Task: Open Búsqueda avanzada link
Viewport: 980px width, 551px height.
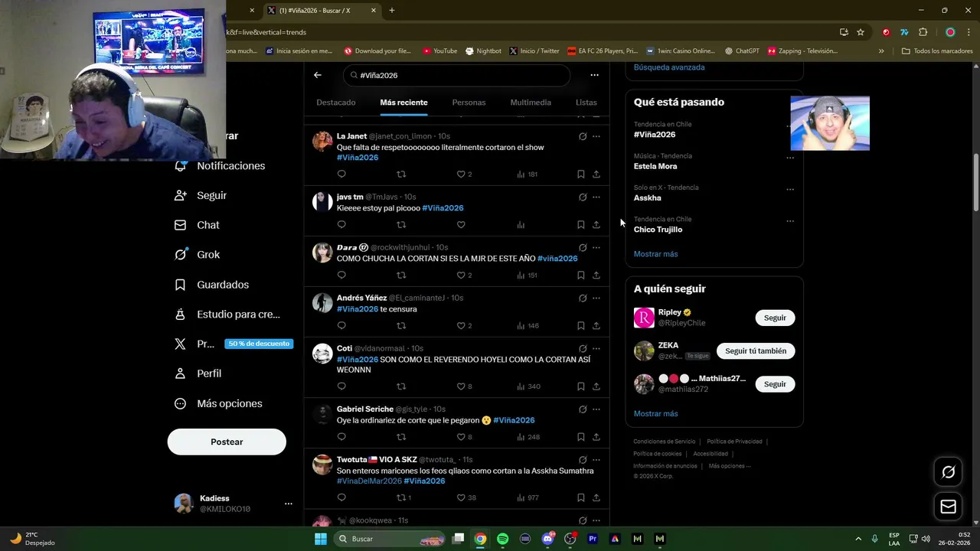Action: click(669, 67)
